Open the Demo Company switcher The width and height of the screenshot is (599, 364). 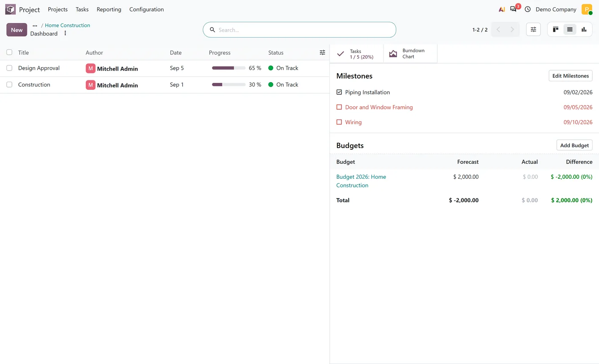[556, 9]
